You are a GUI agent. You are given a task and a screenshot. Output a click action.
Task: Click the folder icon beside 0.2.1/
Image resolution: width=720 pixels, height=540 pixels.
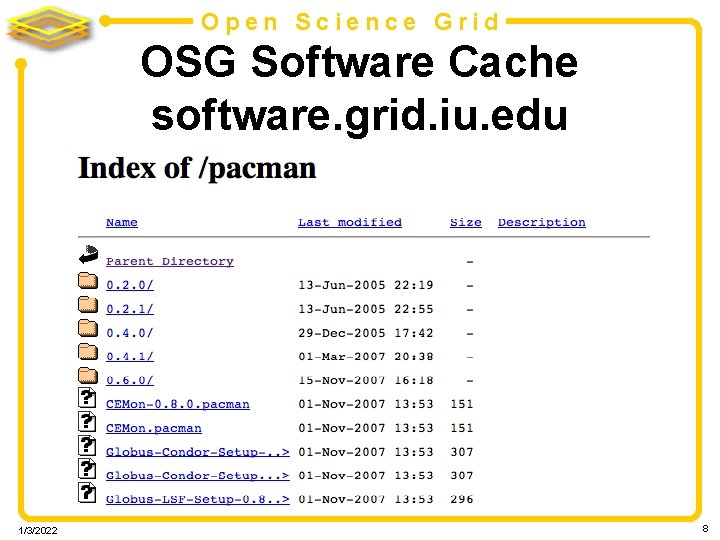[88, 304]
